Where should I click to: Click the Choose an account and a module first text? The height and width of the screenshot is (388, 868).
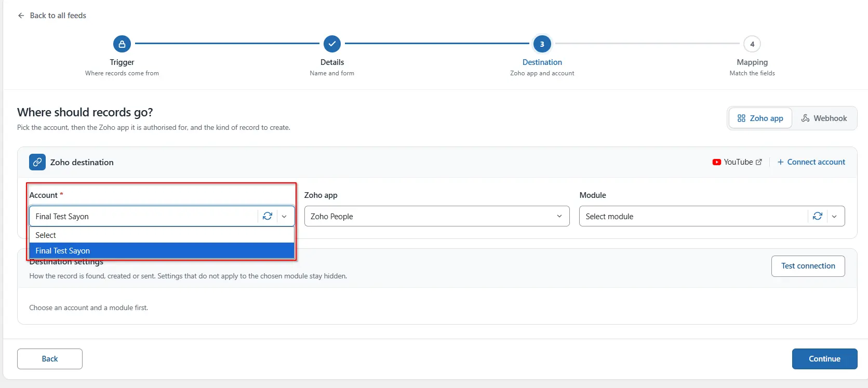[x=89, y=307]
